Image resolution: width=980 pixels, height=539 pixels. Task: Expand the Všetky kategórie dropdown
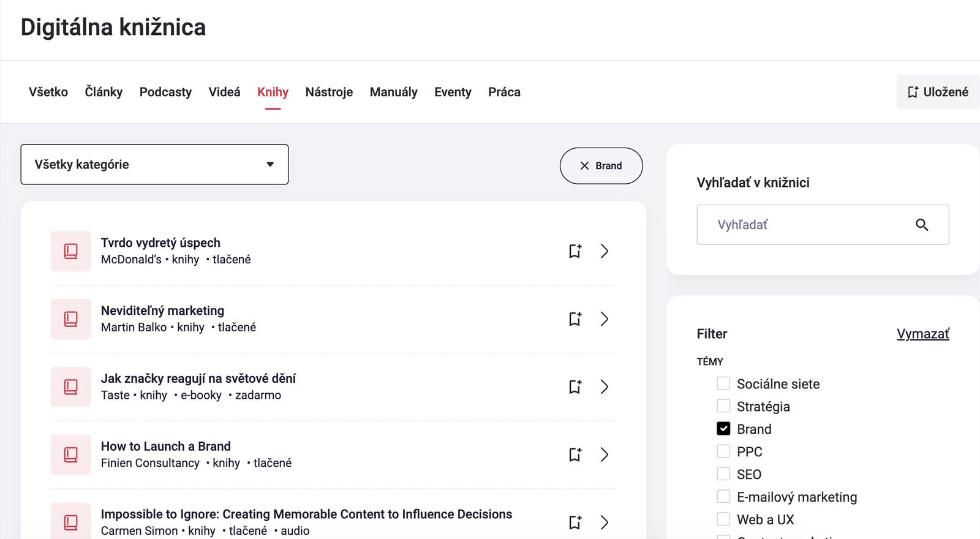(154, 164)
